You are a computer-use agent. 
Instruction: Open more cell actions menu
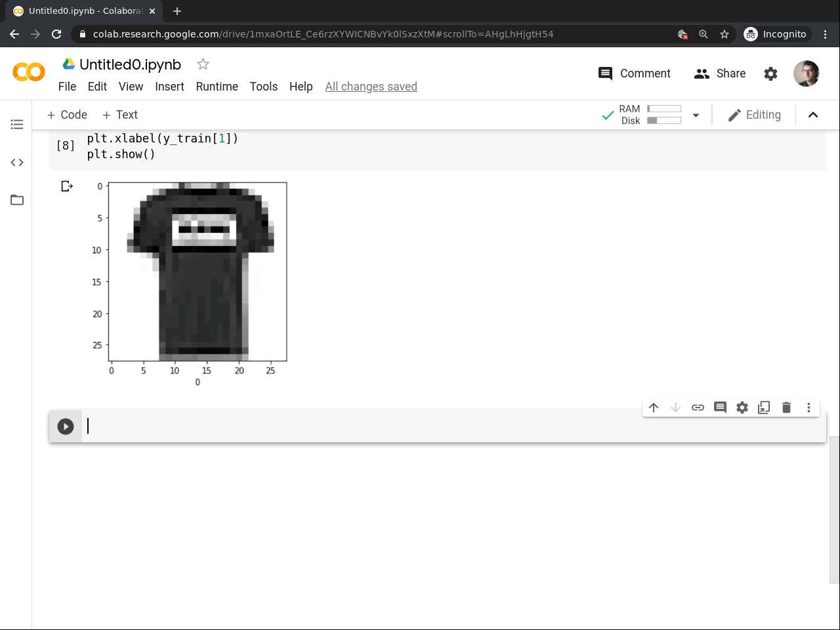(x=808, y=408)
